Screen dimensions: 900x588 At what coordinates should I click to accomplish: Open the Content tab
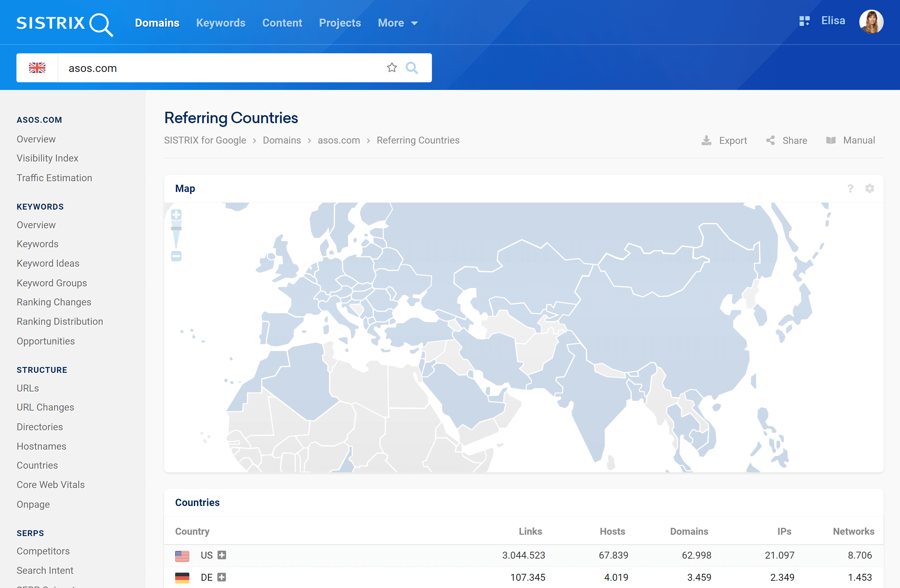click(x=282, y=23)
